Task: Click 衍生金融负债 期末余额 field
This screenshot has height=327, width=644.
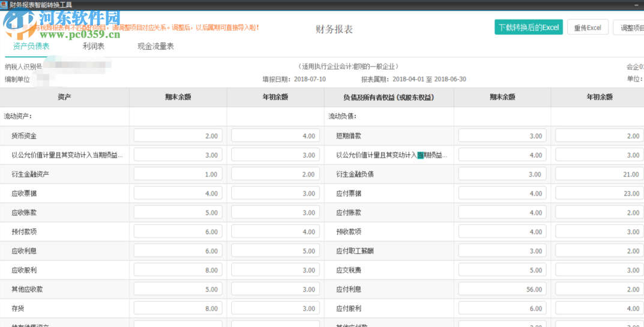Action: pos(502,174)
